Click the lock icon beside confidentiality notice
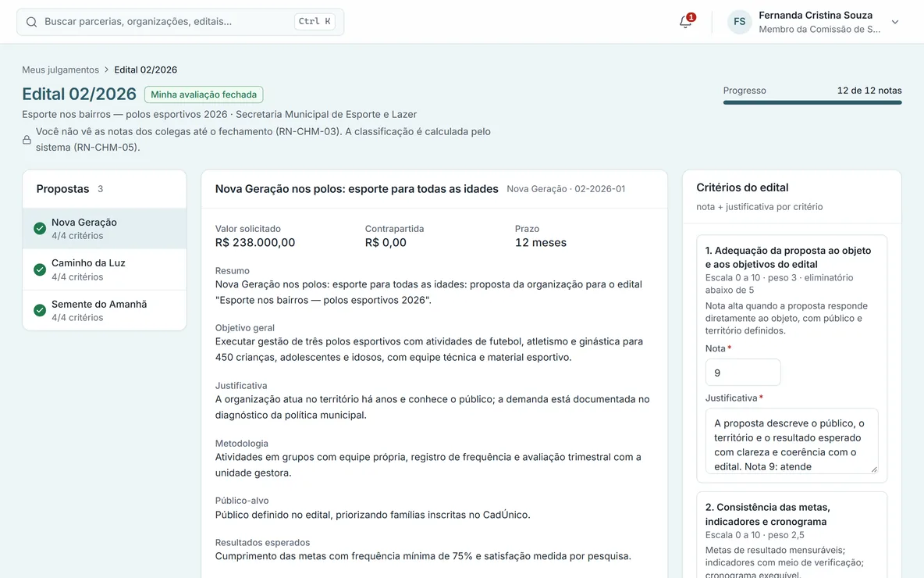This screenshot has height=578, width=924. click(27, 140)
